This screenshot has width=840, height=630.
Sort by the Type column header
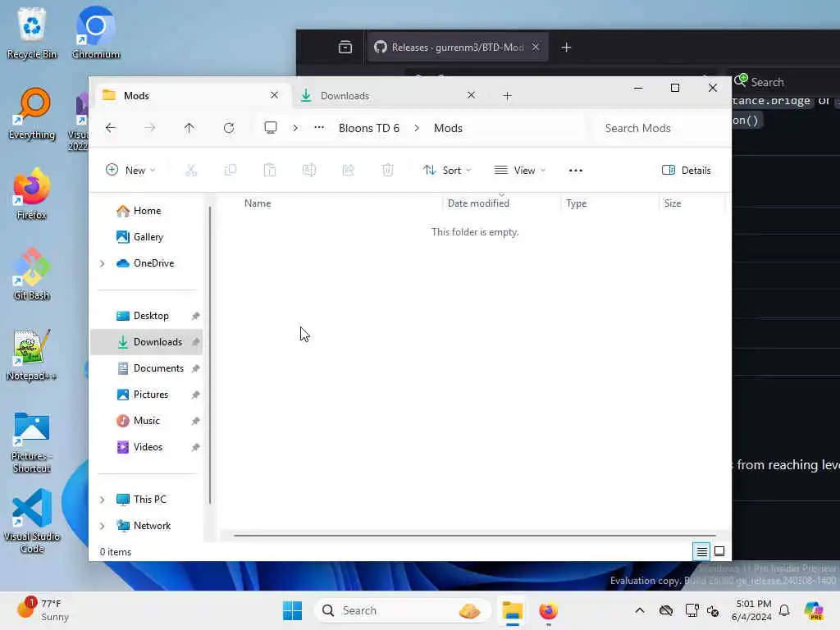tap(577, 203)
